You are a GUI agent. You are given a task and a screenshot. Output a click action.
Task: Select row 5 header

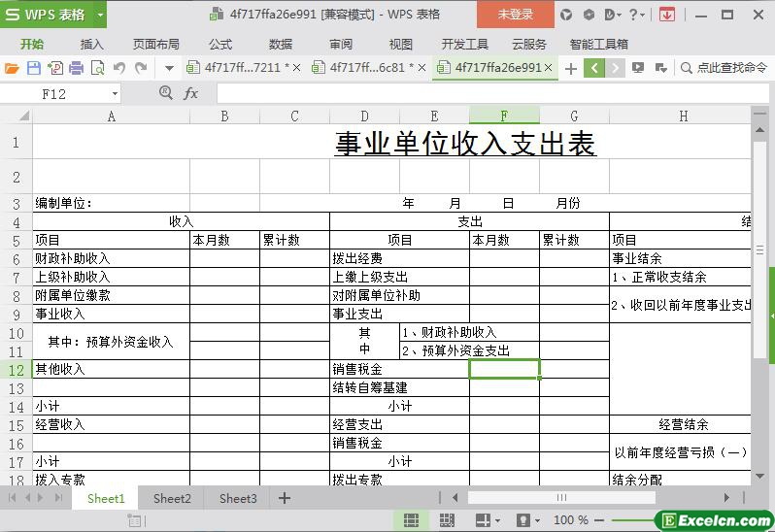coord(17,241)
